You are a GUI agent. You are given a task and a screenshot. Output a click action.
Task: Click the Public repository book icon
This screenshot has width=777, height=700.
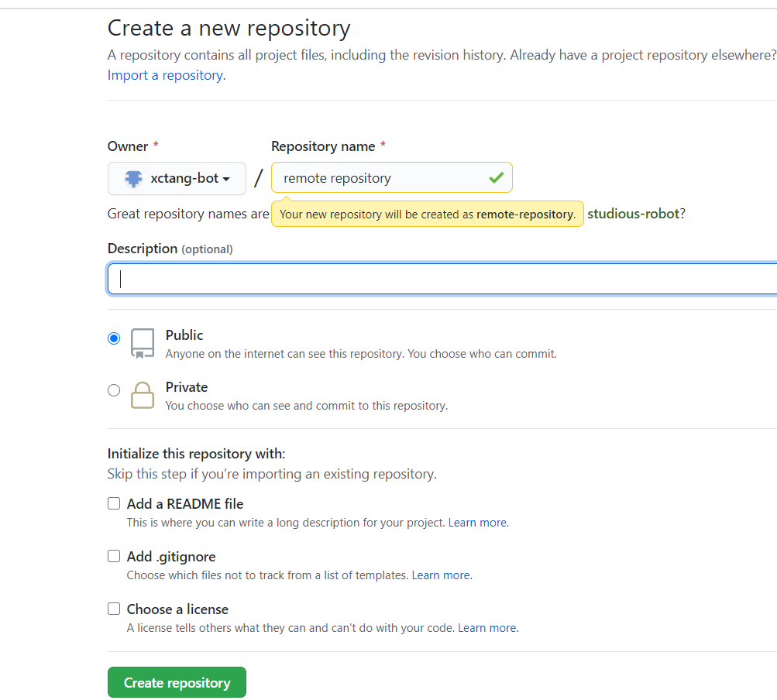(x=143, y=343)
